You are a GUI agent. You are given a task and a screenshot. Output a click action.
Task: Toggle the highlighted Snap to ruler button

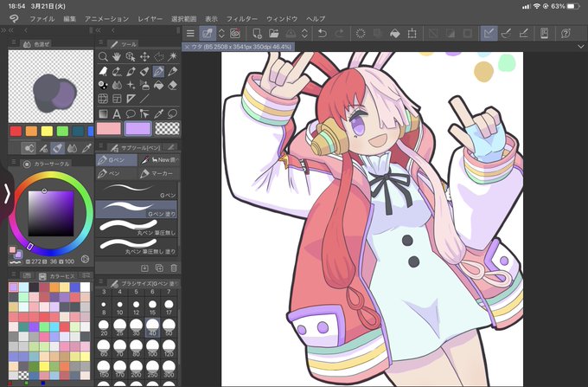[x=489, y=34]
